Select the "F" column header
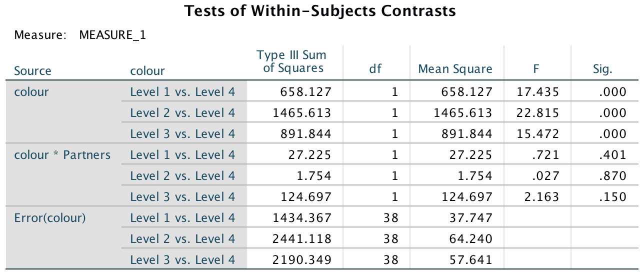This screenshot has height=276, width=644. coord(536,69)
